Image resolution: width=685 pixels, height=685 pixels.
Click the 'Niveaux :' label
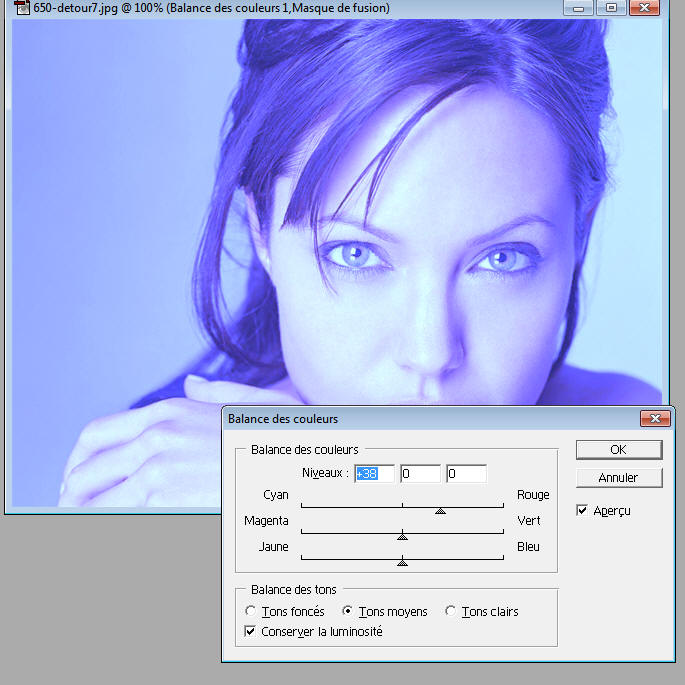[x=325, y=473]
